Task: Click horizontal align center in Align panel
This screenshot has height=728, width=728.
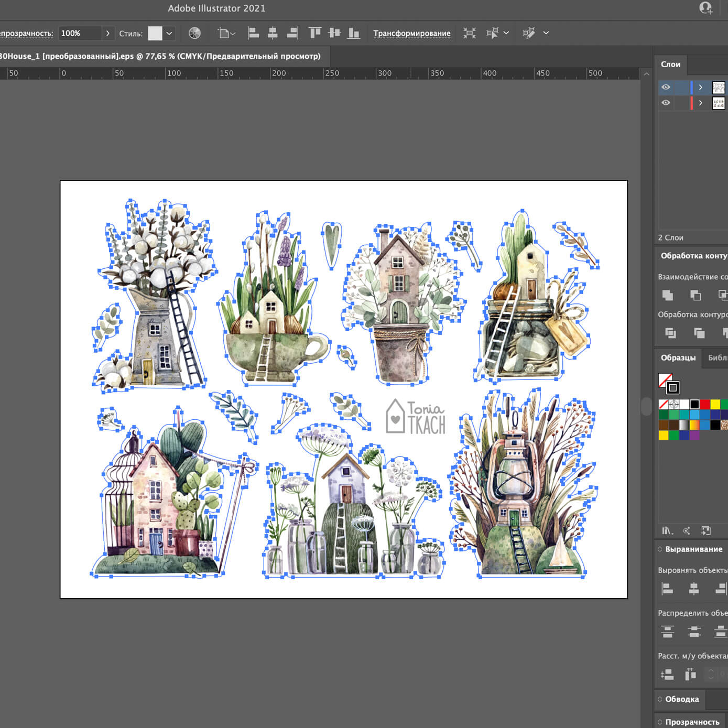Action: click(693, 589)
